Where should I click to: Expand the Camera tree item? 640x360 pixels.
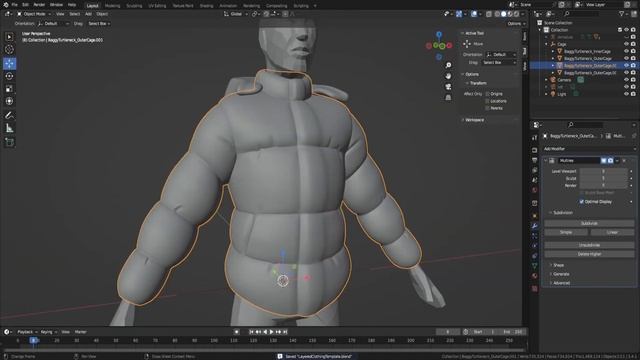tap(546, 80)
